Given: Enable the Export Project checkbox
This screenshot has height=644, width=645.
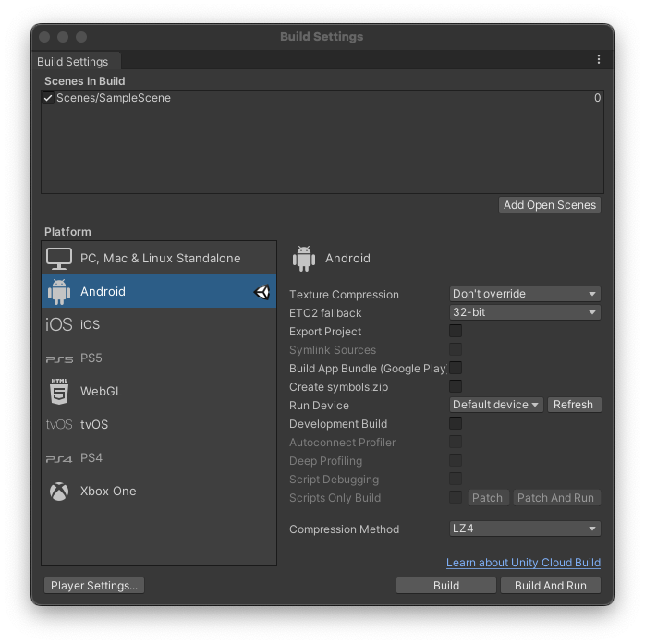Looking at the screenshot, I should 456,331.
